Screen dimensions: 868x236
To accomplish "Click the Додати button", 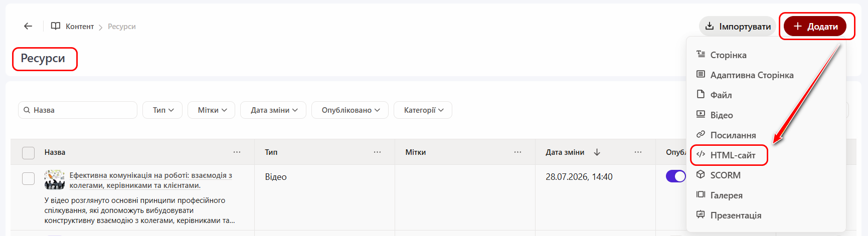I will [x=815, y=26].
